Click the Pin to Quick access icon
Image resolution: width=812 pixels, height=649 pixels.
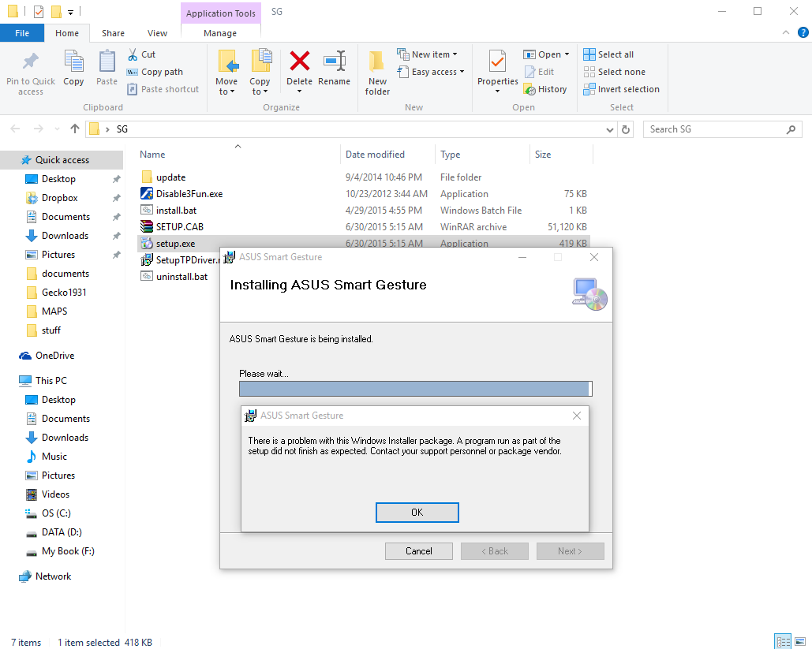[31, 62]
